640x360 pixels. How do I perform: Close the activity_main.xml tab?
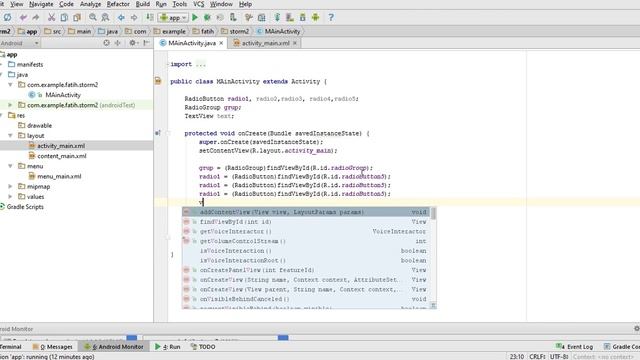(295, 43)
